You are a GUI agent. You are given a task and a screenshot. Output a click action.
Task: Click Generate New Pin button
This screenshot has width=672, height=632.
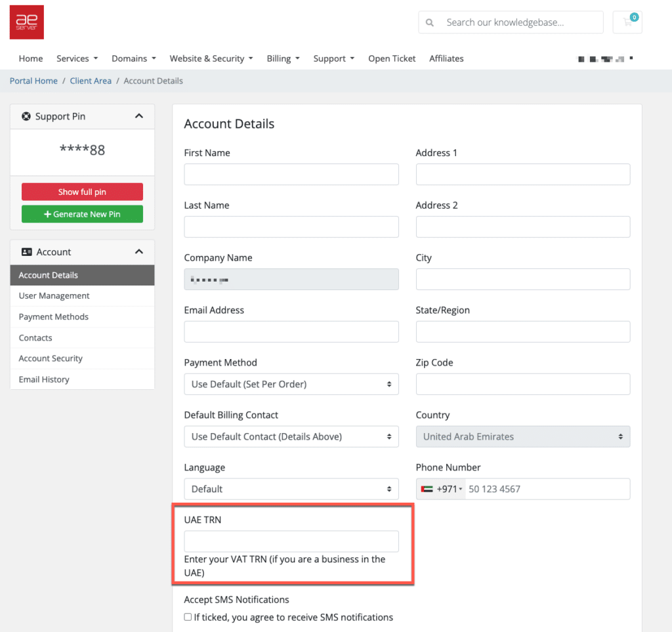pos(82,214)
